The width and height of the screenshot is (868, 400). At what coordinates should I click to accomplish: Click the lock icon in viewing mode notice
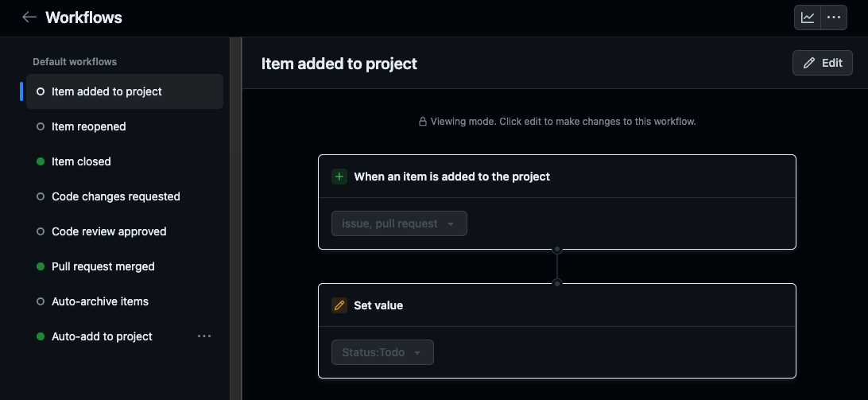pos(423,122)
